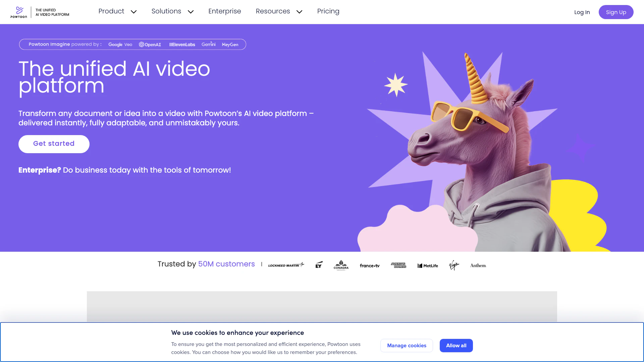Viewport: 644px width, 362px height.
Task: Click the Anthem logo
Action: 478,265
